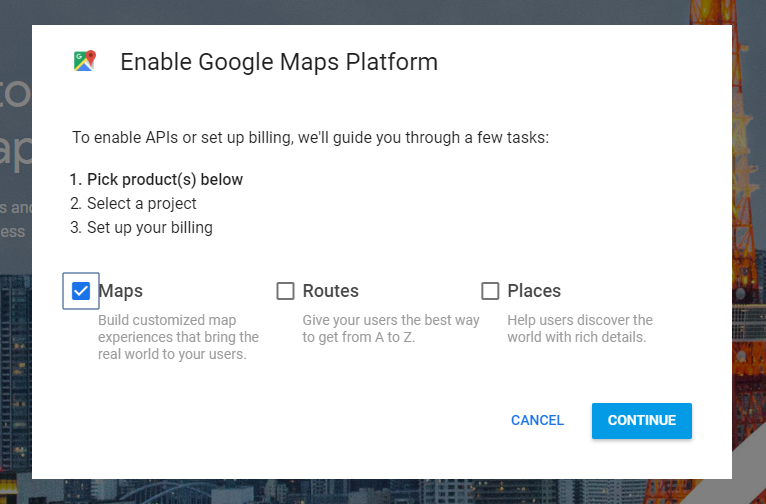Tick the Places checkbox
Screen dimensions: 766x504
point(490,291)
